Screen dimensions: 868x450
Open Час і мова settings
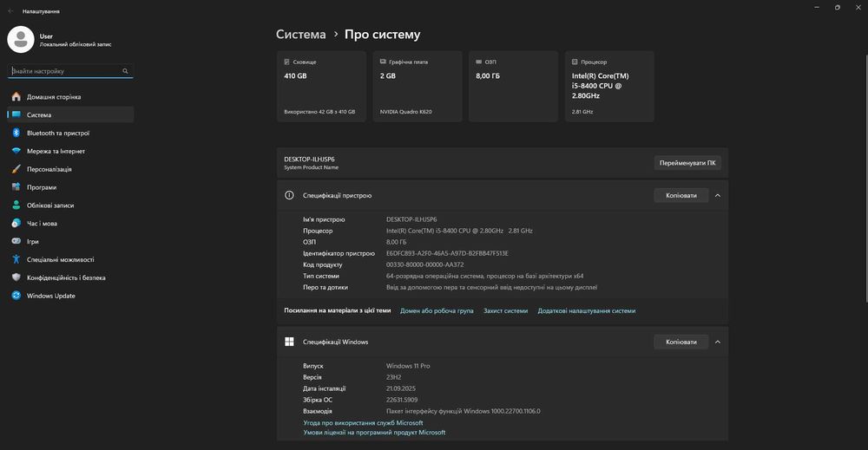(42, 224)
